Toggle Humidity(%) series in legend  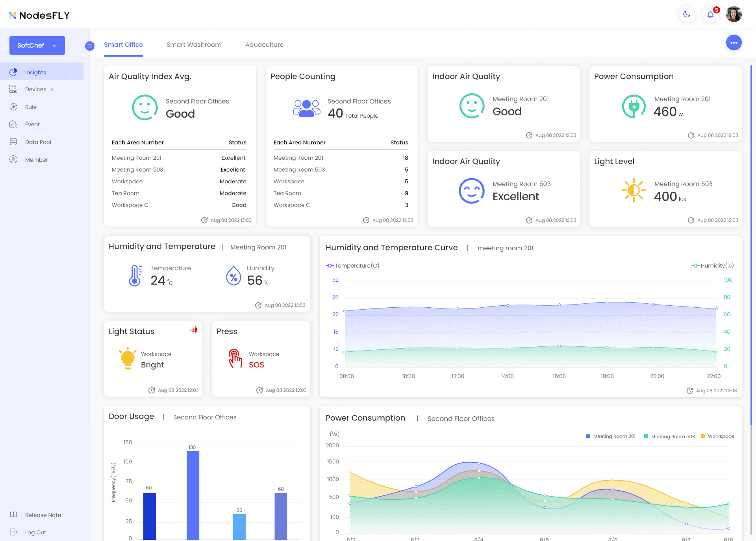pyautogui.click(x=713, y=266)
